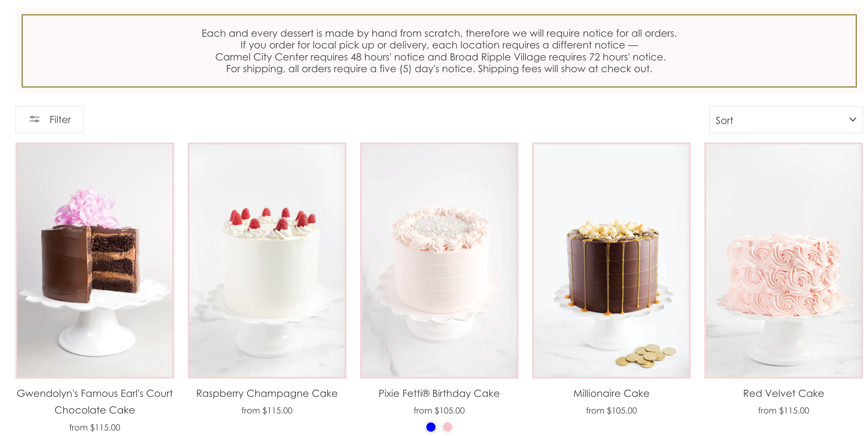Screen dimensions: 868x436
Task: Expand the Sort dropdown chevron
Action: point(853,120)
